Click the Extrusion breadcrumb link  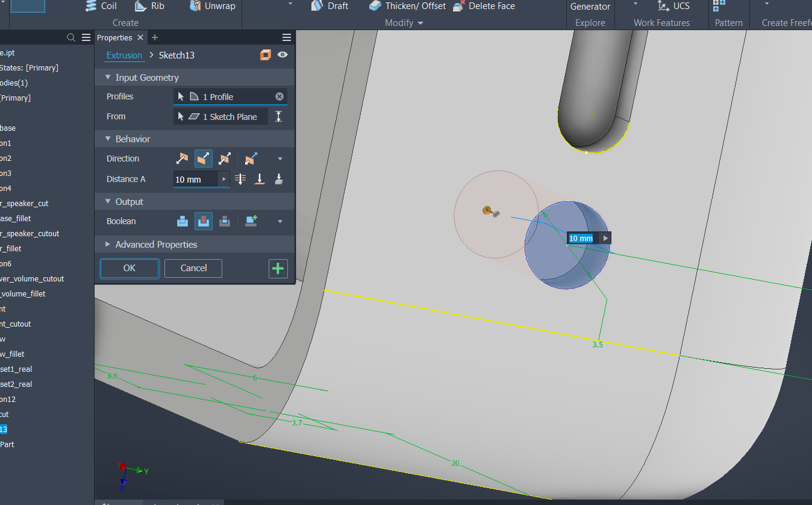[x=125, y=55]
